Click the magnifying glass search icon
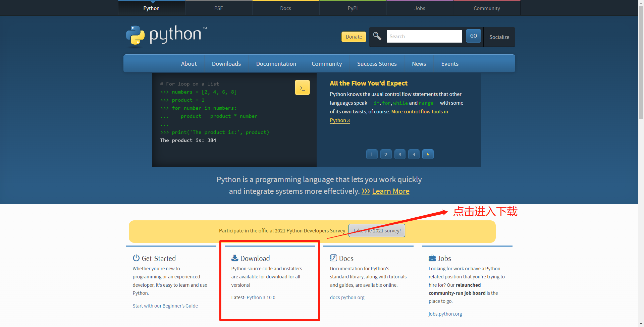644x327 pixels. tap(377, 36)
